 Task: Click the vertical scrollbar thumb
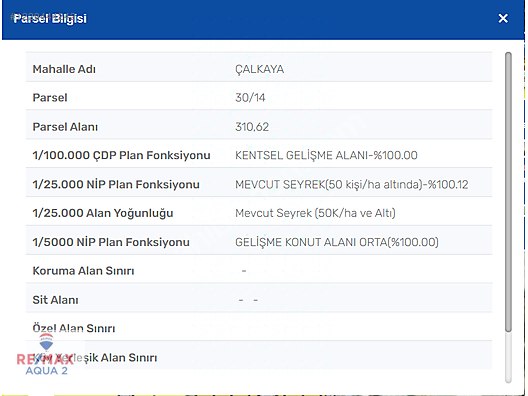coord(508,192)
